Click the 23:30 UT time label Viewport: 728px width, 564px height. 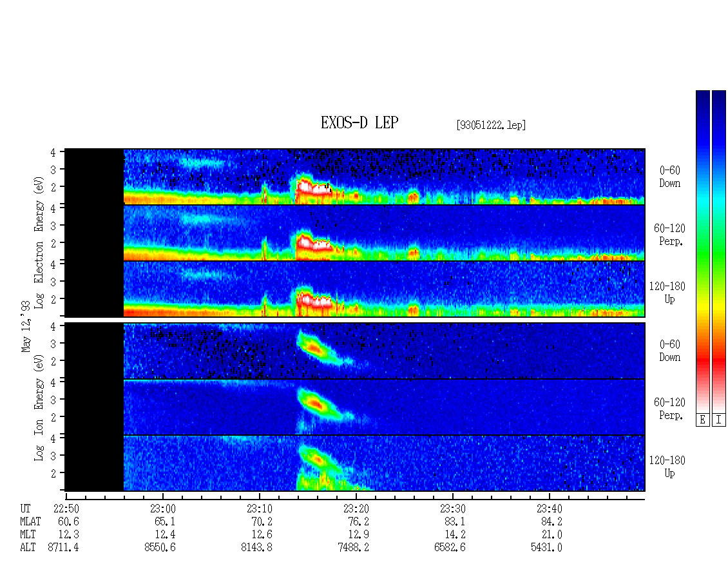[x=453, y=509]
